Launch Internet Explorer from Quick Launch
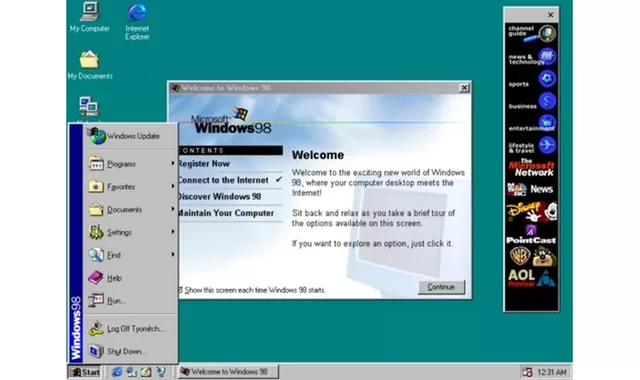The image size is (640, 380). tap(117, 372)
